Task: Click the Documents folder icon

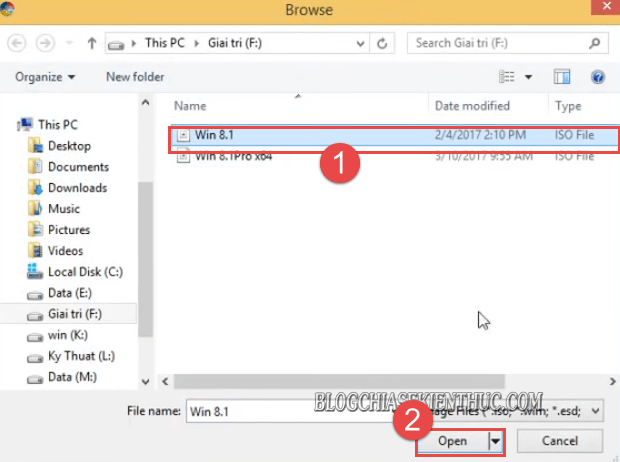Action: click(35, 167)
